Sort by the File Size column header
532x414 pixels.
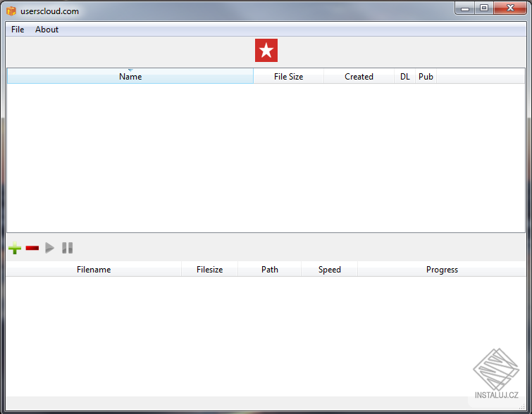click(x=289, y=76)
